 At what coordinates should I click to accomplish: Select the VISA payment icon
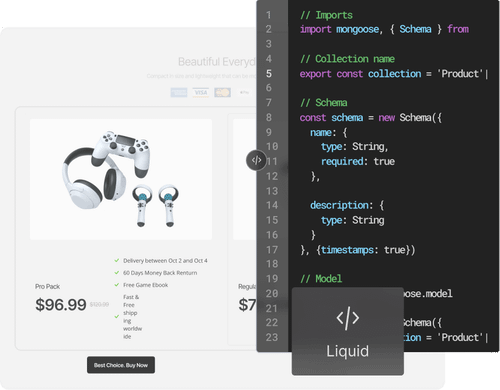(201, 92)
